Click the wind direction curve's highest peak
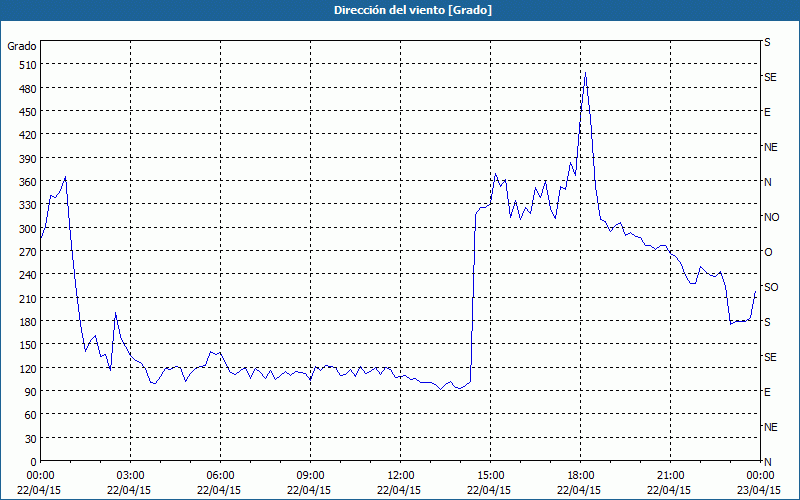The width and height of the screenshot is (800, 500). [x=585, y=73]
